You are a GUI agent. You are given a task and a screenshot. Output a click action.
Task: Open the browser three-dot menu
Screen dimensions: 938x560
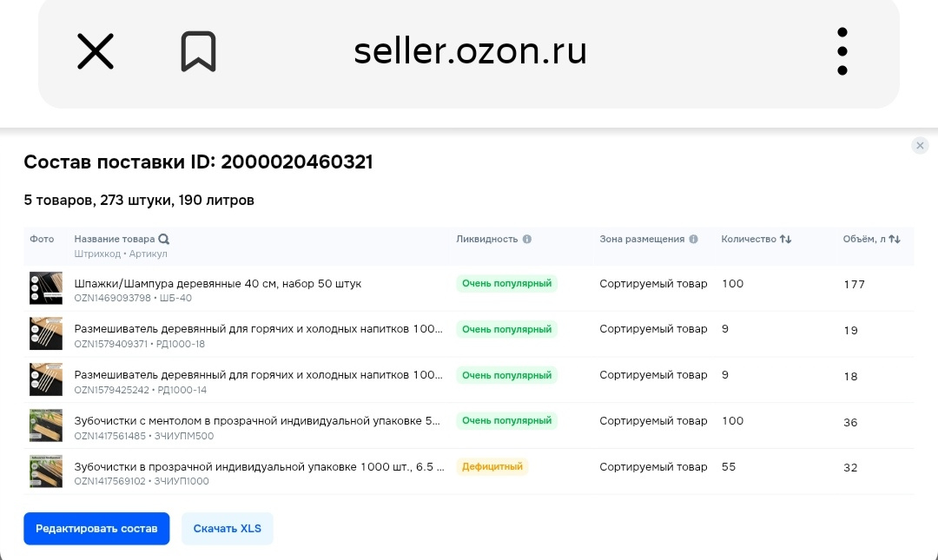pyautogui.click(x=842, y=51)
